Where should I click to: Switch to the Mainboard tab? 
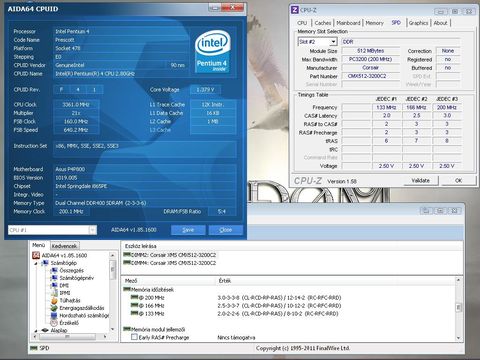click(x=348, y=23)
